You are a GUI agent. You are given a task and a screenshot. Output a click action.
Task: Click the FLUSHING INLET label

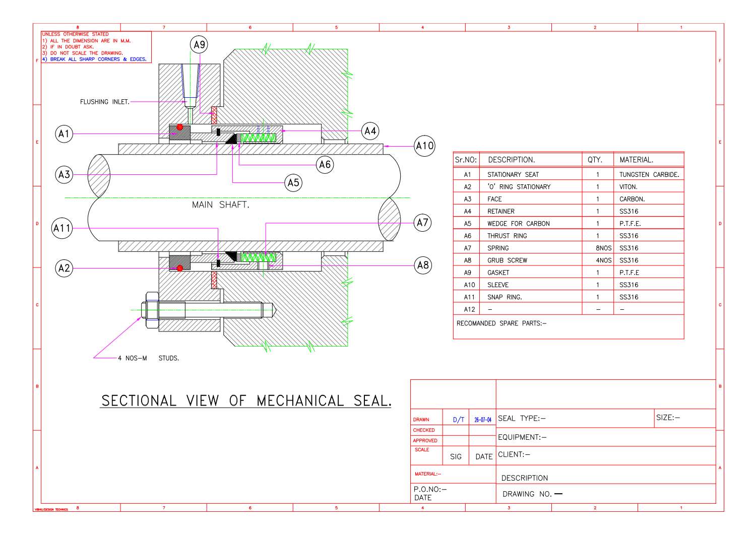coord(104,102)
